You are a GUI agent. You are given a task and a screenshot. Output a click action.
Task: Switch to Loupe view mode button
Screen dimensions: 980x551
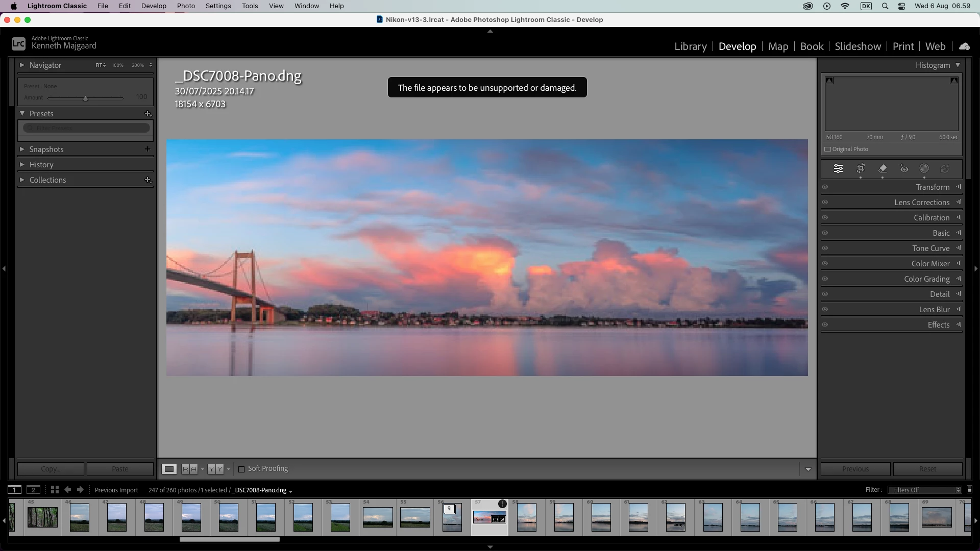point(169,469)
